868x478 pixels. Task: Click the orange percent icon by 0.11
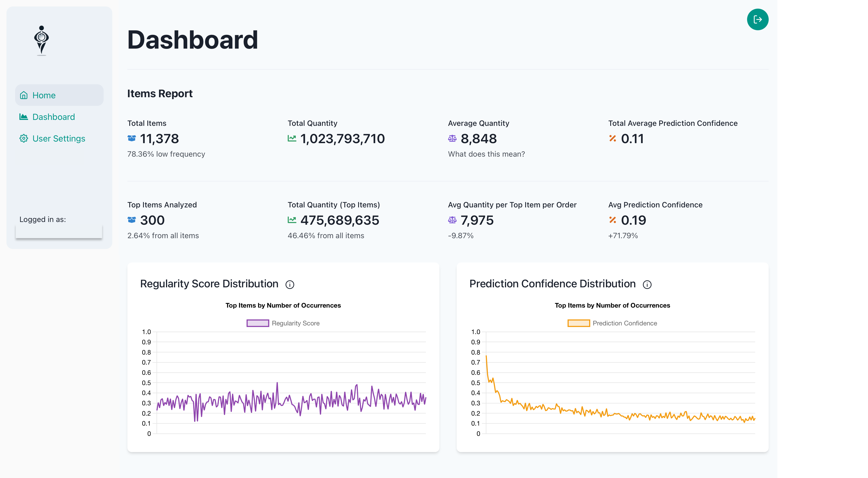(x=613, y=139)
